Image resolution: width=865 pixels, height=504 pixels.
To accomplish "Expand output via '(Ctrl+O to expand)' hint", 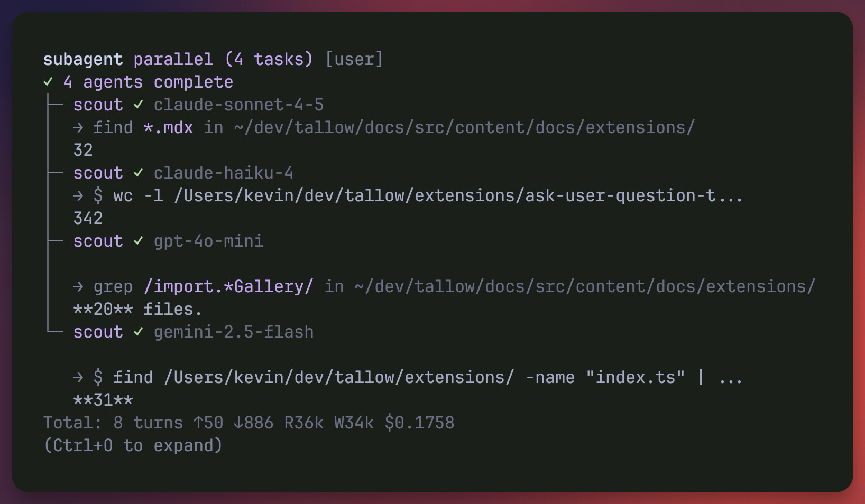I will (x=133, y=445).
